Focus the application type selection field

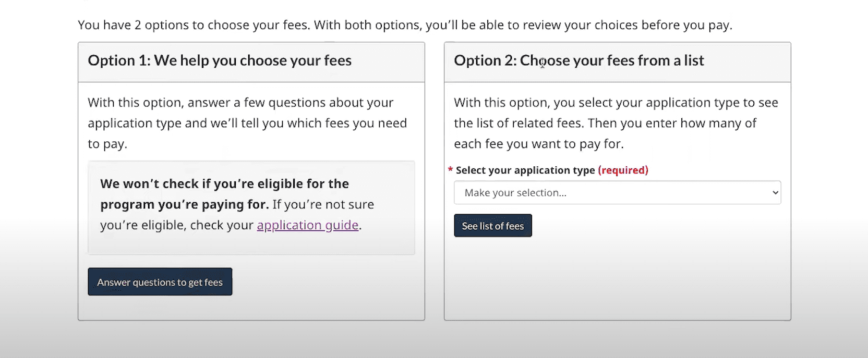(617, 192)
